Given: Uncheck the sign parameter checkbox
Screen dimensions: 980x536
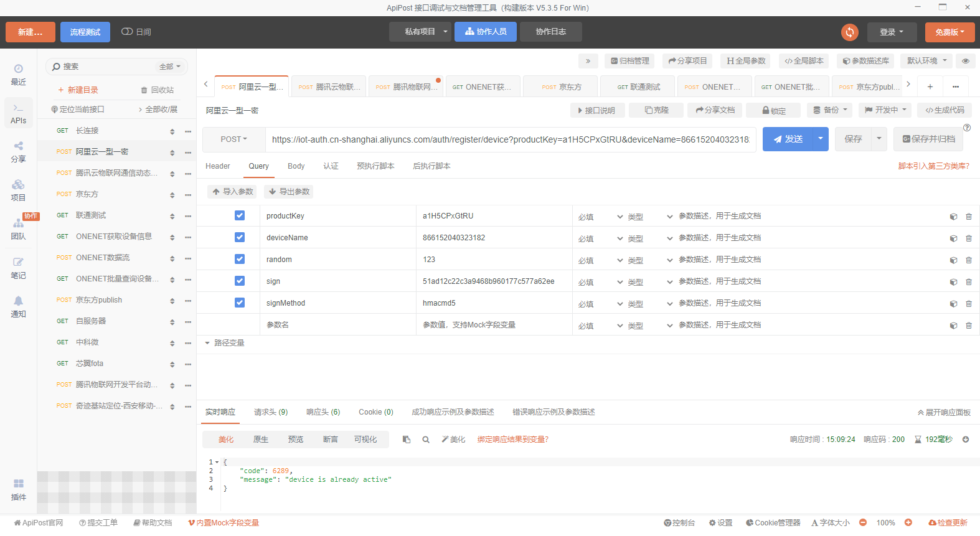Looking at the screenshot, I should pos(240,281).
